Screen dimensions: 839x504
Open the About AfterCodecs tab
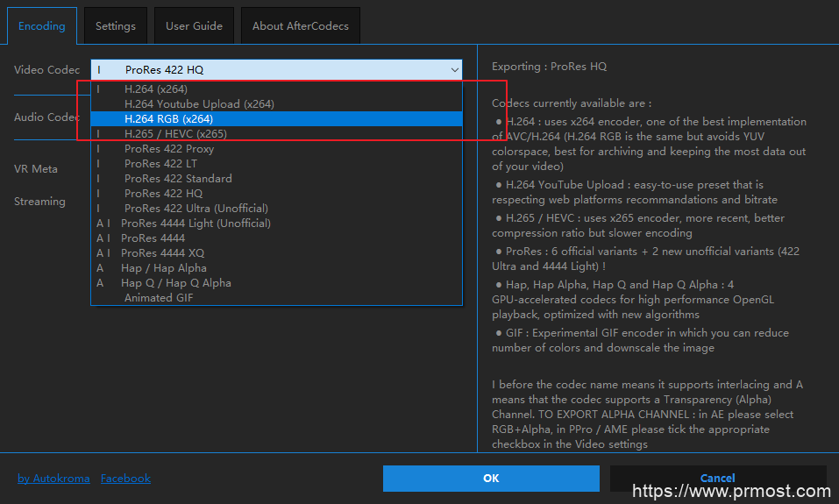(x=301, y=25)
